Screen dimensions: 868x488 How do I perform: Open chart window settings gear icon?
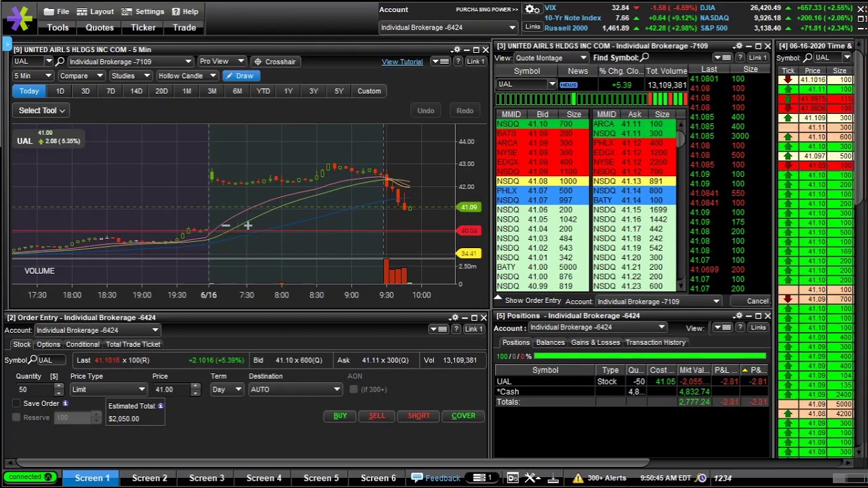point(456,49)
